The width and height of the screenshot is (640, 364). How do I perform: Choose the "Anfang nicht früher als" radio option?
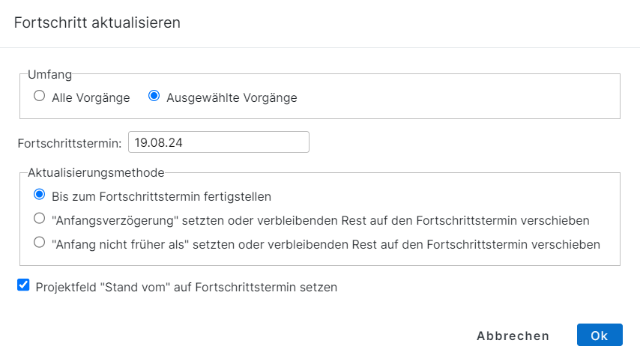40,243
